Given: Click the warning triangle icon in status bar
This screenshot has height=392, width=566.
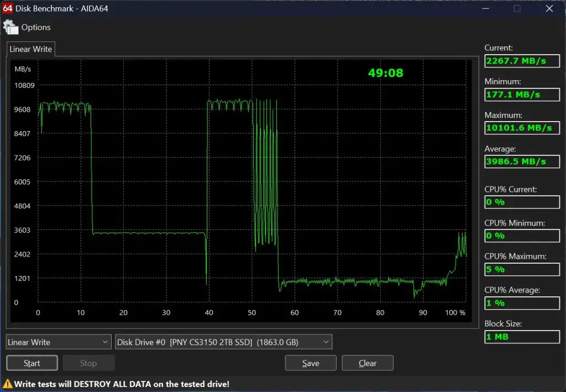Looking at the screenshot, I should click(7, 384).
